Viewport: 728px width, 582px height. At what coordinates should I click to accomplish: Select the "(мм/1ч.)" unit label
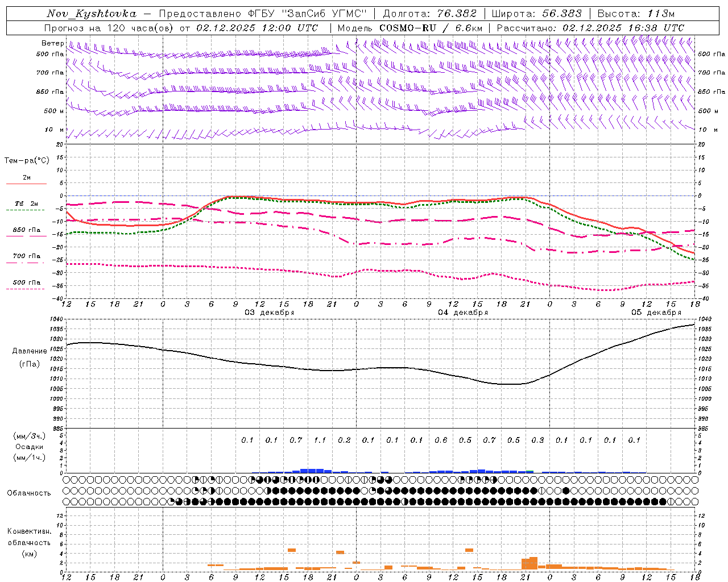click(29, 458)
